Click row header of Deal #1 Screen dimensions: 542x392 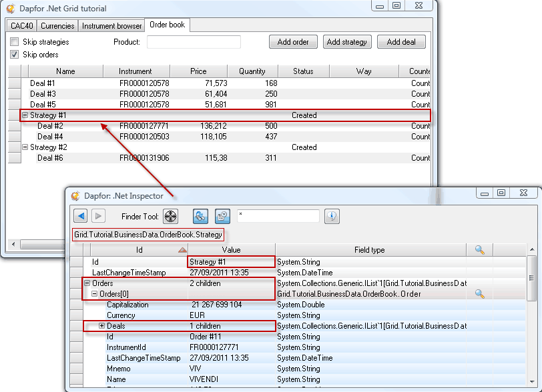[x=15, y=83]
